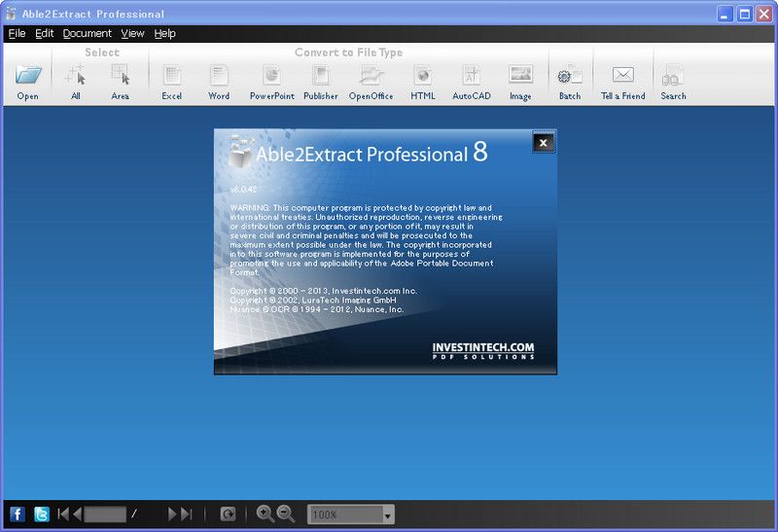Screen dimensions: 778x532
Task: Go to the previous page
Action: pos(77,514)
